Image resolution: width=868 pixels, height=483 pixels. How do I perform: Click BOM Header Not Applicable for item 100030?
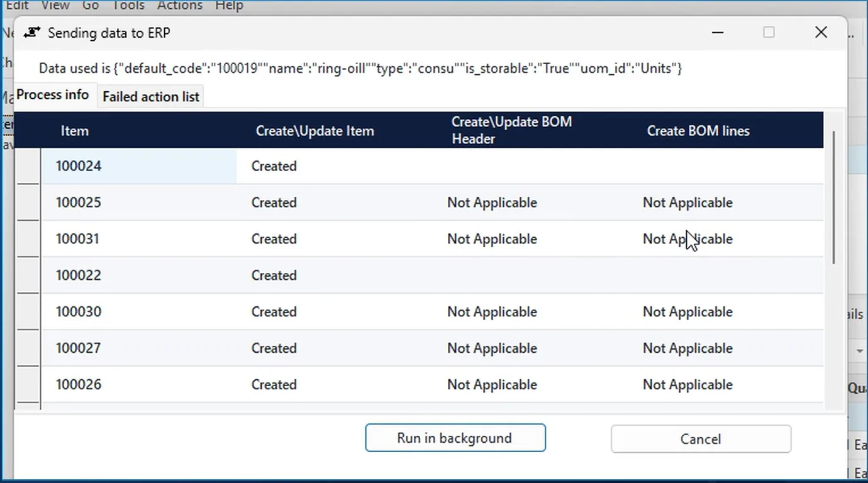(492, 312)
